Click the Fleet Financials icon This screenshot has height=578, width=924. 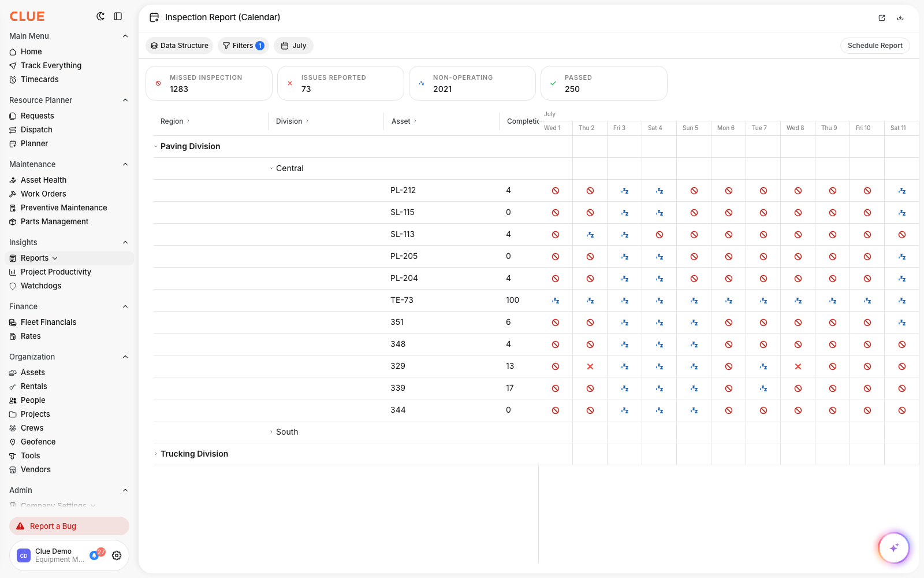[13, 323]
